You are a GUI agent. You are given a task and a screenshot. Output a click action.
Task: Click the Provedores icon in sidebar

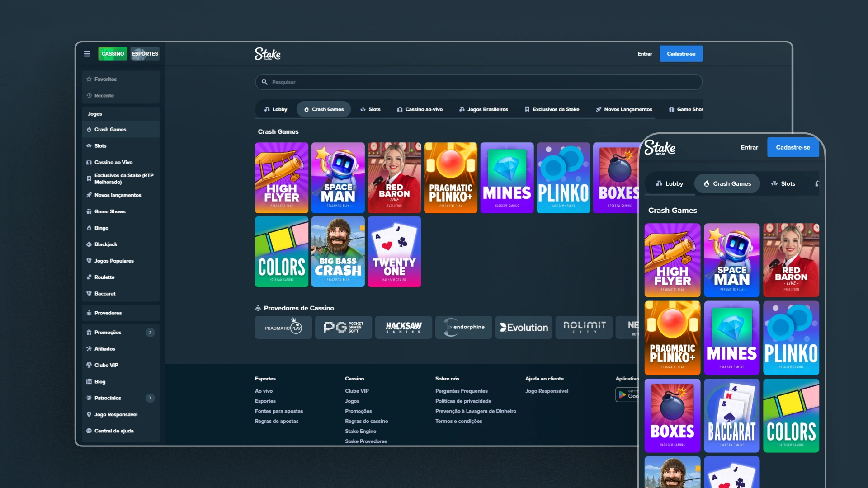click(89, 313)
